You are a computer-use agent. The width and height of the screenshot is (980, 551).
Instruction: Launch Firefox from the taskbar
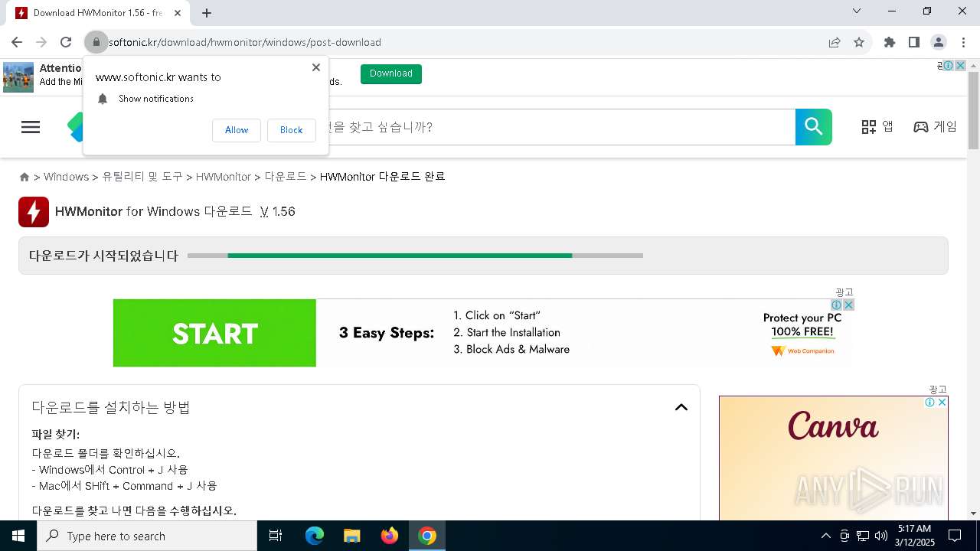click(x=390, y=536)
